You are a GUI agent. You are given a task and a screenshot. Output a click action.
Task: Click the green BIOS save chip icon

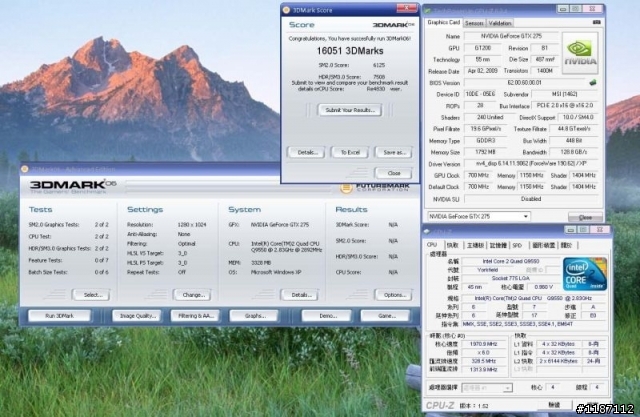pos(593,82)
